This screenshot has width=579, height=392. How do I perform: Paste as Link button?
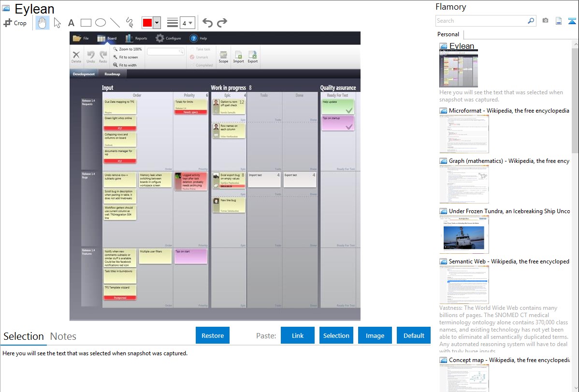298,335
